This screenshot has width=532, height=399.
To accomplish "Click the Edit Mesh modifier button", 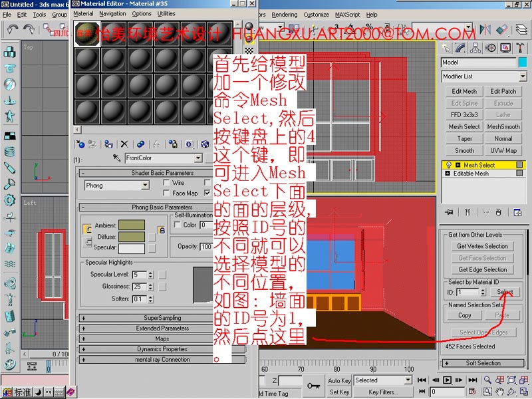I will coord(464,91).
